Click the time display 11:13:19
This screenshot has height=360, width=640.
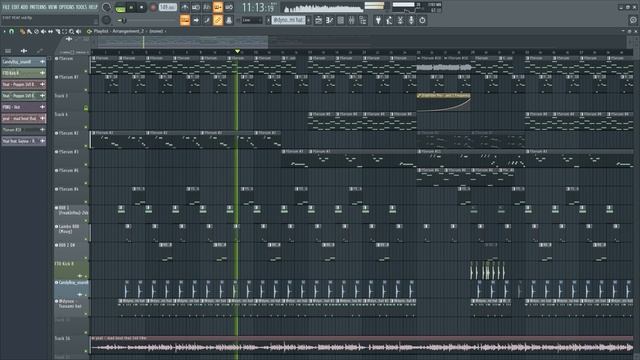click(258, 7)
